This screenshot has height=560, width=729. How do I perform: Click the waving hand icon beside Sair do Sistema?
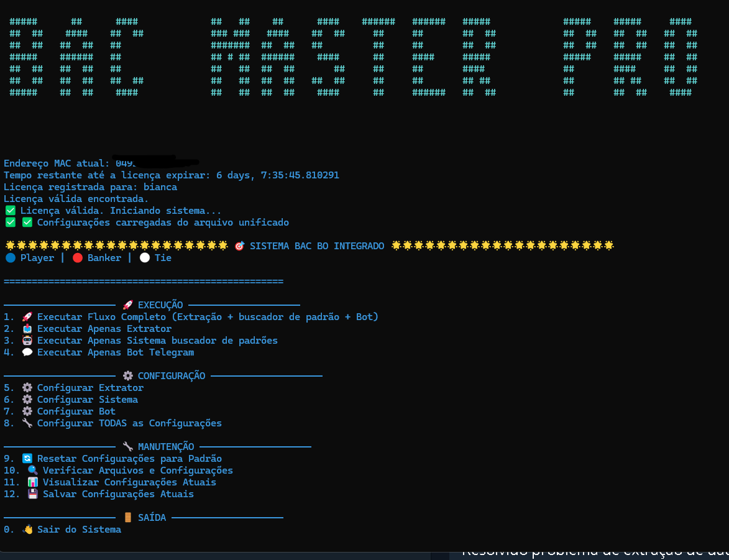point(27,530)
